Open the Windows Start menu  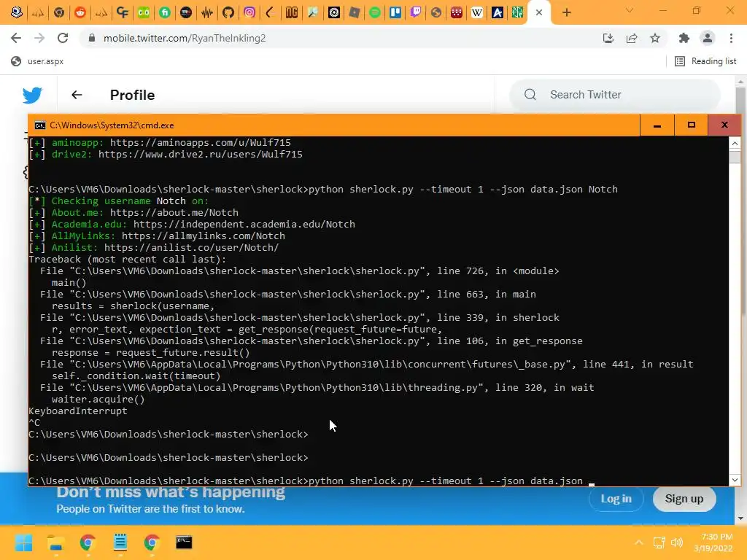23,542
